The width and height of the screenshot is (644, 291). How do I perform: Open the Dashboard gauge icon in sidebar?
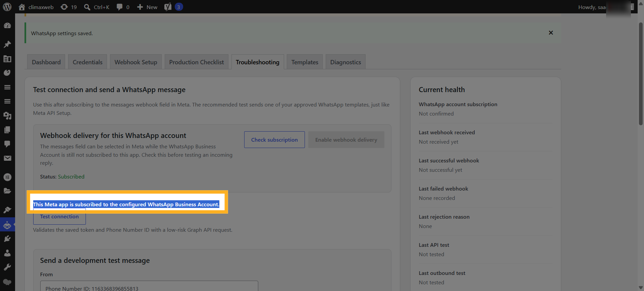pyautogui.click(x=7, y=26)
